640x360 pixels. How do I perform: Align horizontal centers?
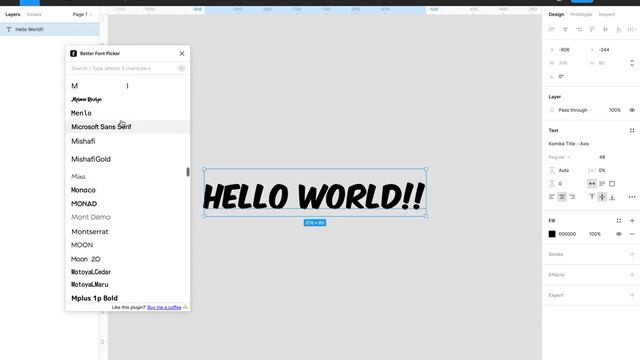565,29
